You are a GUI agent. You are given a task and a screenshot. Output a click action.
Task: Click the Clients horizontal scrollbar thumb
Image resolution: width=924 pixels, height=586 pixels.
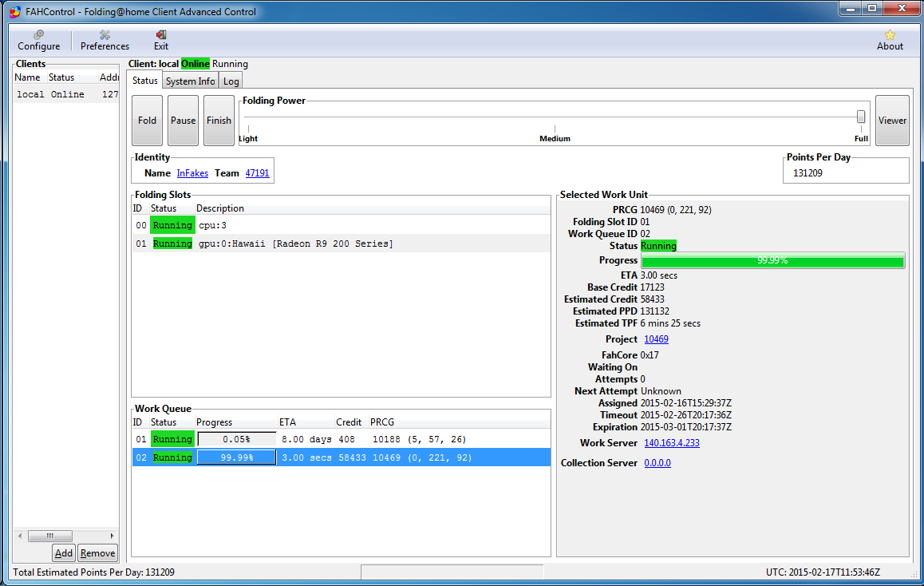[x=50, y=536]
